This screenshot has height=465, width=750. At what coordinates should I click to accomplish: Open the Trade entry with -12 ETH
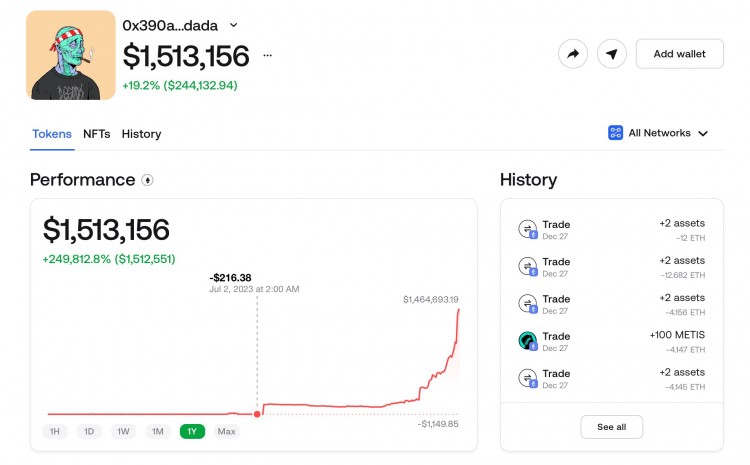pos(612,230)
